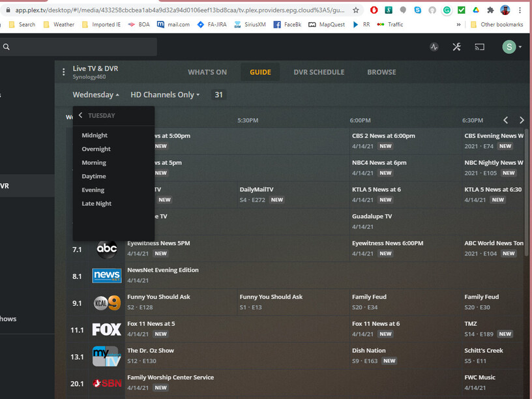Viewport: 532px width, 399px height.
Task: Click the cast to device icon
Action: coord(479,47)
